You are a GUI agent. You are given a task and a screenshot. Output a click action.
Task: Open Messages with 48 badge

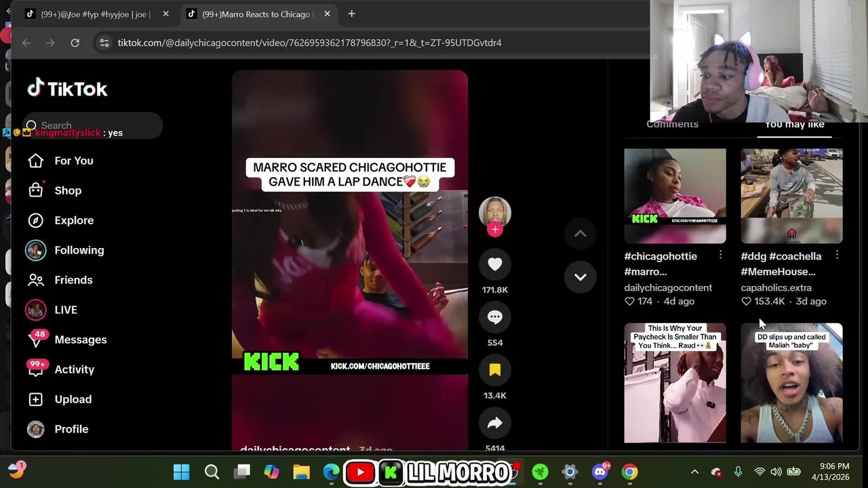(x=66, y=340)
